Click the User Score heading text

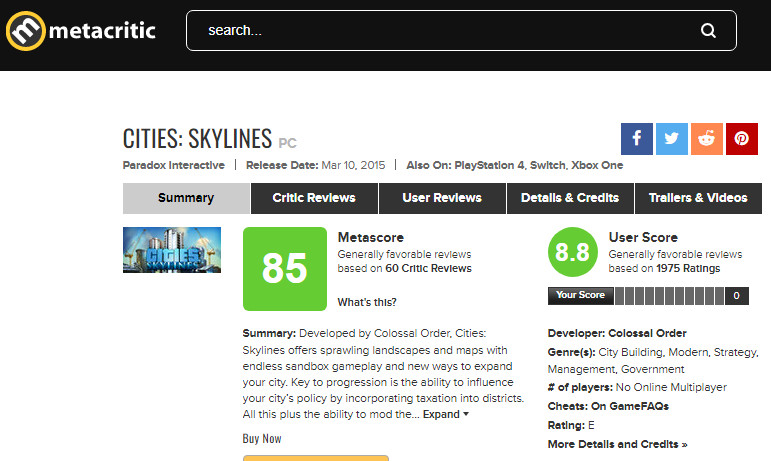coord(643,237)
